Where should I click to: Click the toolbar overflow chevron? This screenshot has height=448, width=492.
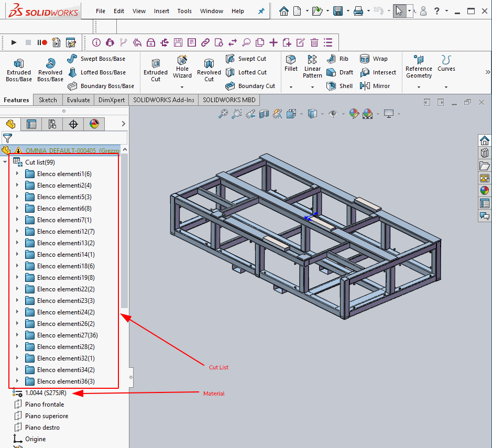[488, 71]
